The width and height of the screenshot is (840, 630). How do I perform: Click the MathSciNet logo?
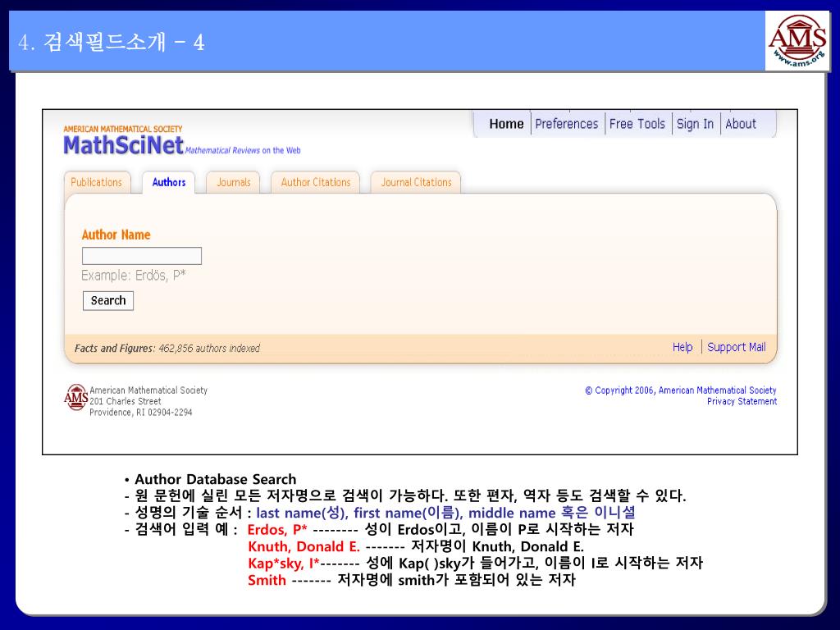click(x=123, y=145)
